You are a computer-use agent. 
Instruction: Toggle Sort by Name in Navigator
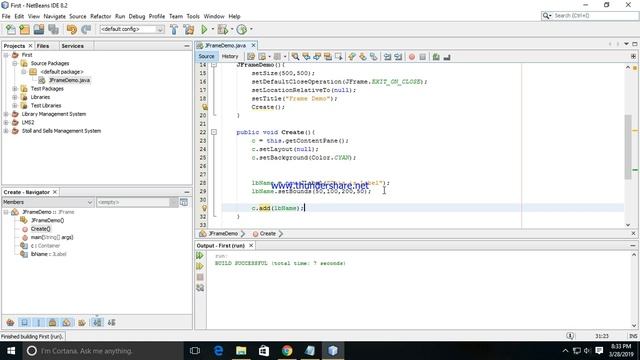point(97,322)
